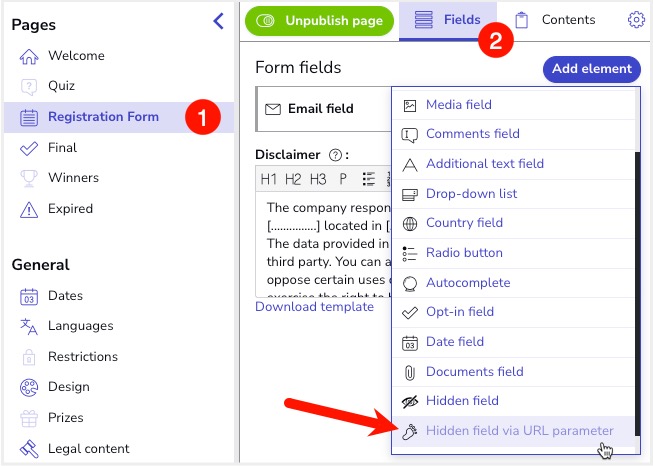Viewport: 653px width, 466px height.
Task: Click the list icon in the editor toolbar
Action: click(369, 179)
